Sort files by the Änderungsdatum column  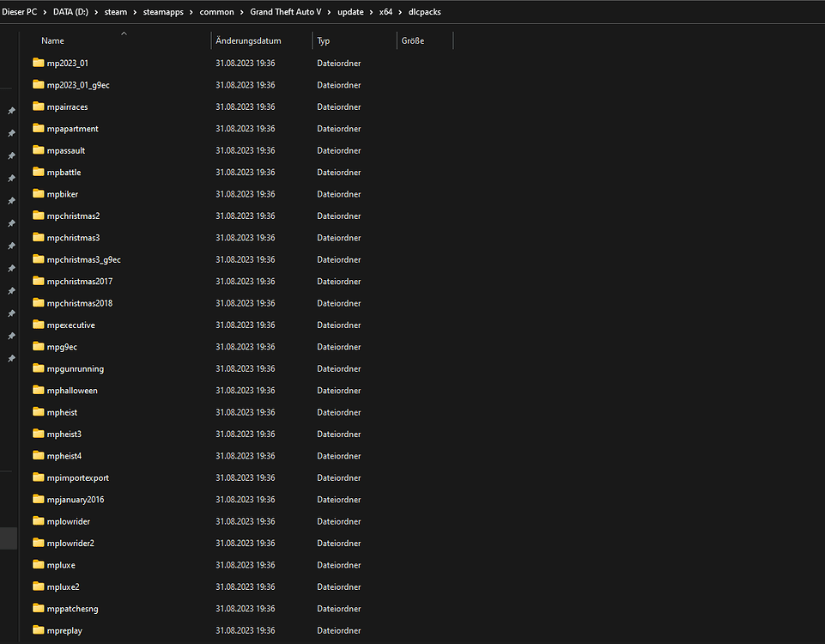(248, 40)
